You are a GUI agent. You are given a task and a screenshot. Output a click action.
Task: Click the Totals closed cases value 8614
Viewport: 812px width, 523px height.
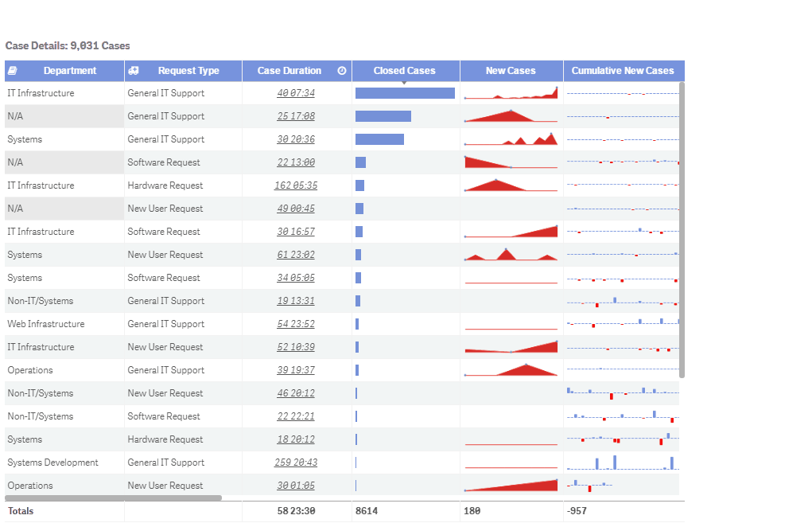(367, 511)
